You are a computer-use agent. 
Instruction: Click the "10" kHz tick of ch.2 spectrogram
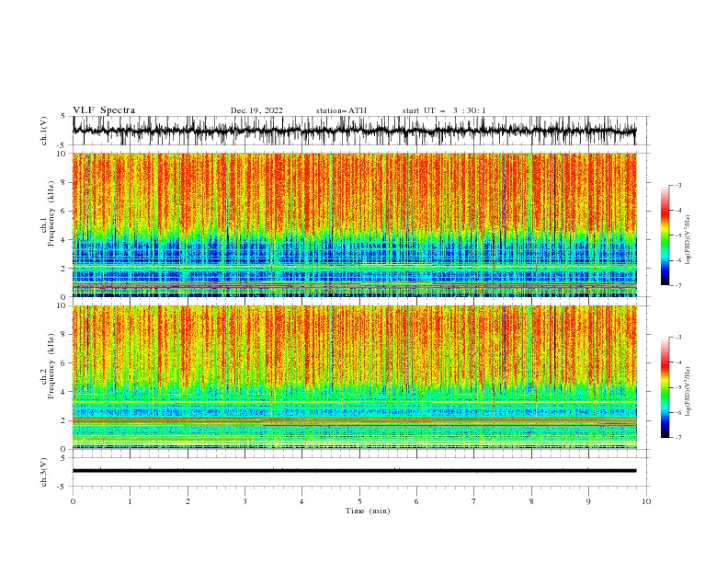(x=63, y=305)
